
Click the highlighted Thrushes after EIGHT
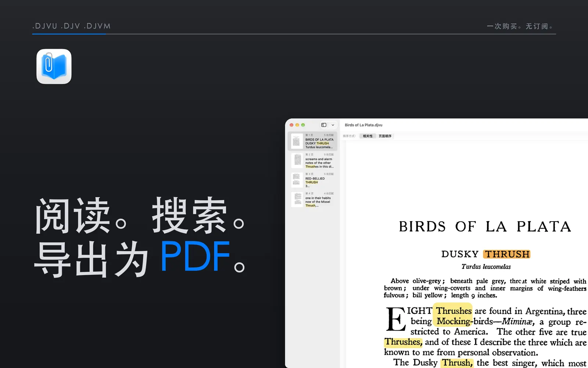coord(453,311)
